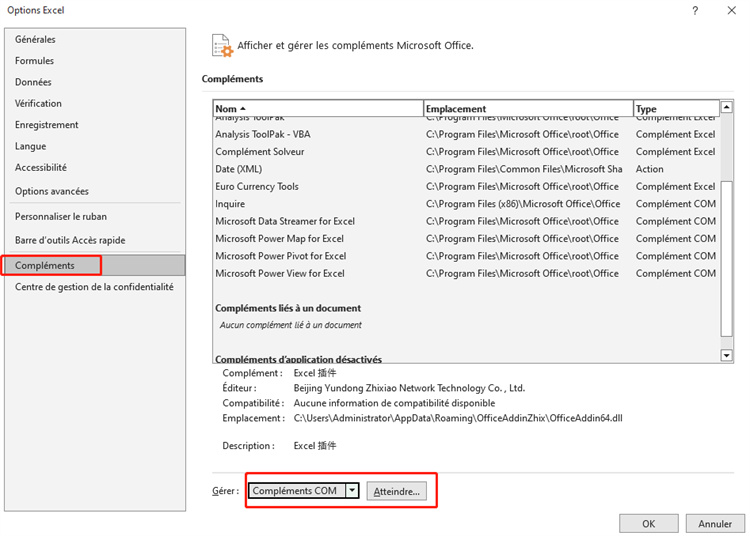This screenshot has height=536, width=750.
Task: Click the Compléments liés à un document heading
Action: 288,308
